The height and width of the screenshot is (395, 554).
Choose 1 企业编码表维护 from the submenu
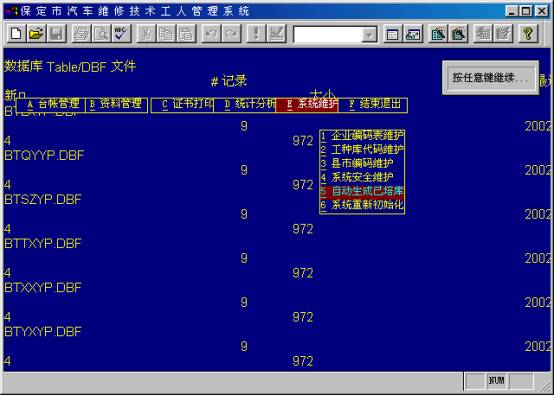click(362, 136)
